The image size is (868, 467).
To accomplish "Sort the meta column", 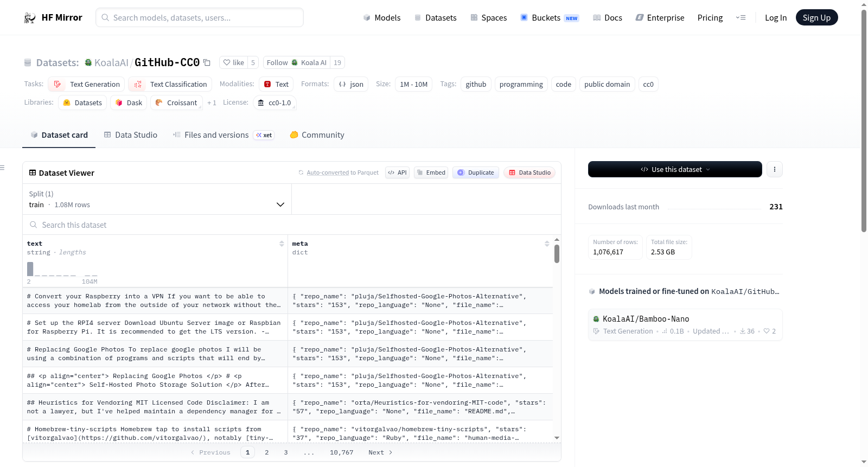I will point(547,244).
